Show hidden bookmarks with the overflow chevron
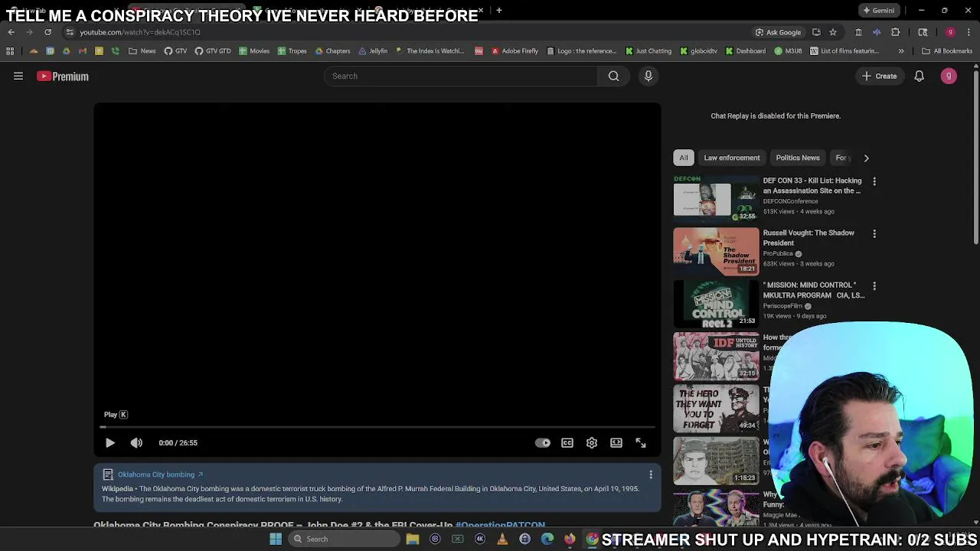 tap(901, 51)
